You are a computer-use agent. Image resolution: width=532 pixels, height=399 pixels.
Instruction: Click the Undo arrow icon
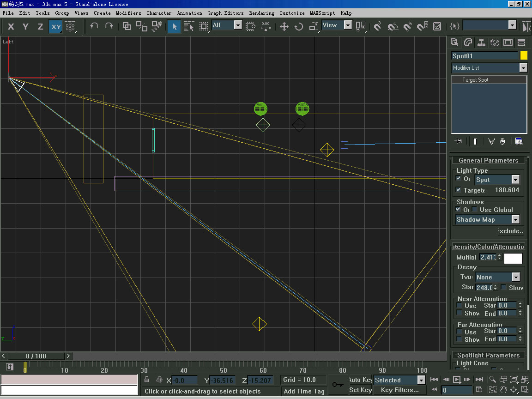pyautogui.click(x=94, y=26)
